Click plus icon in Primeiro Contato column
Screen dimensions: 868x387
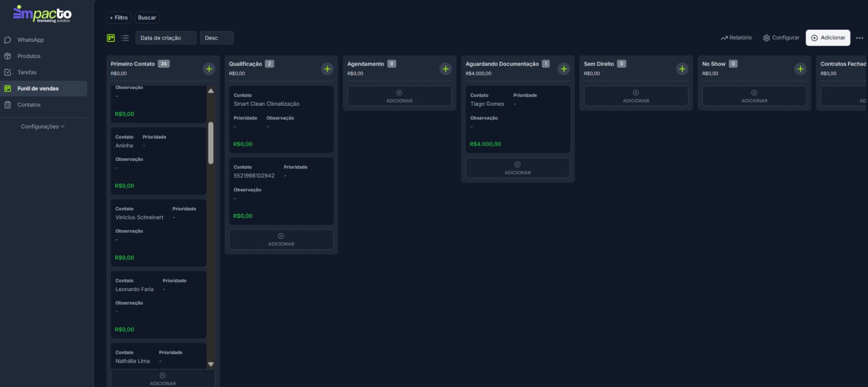(209, 69)
